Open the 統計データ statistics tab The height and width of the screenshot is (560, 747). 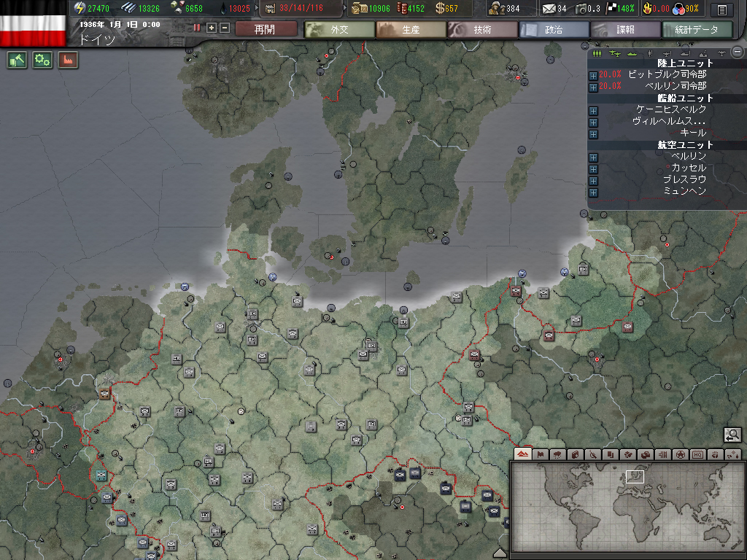coord(697,29)
